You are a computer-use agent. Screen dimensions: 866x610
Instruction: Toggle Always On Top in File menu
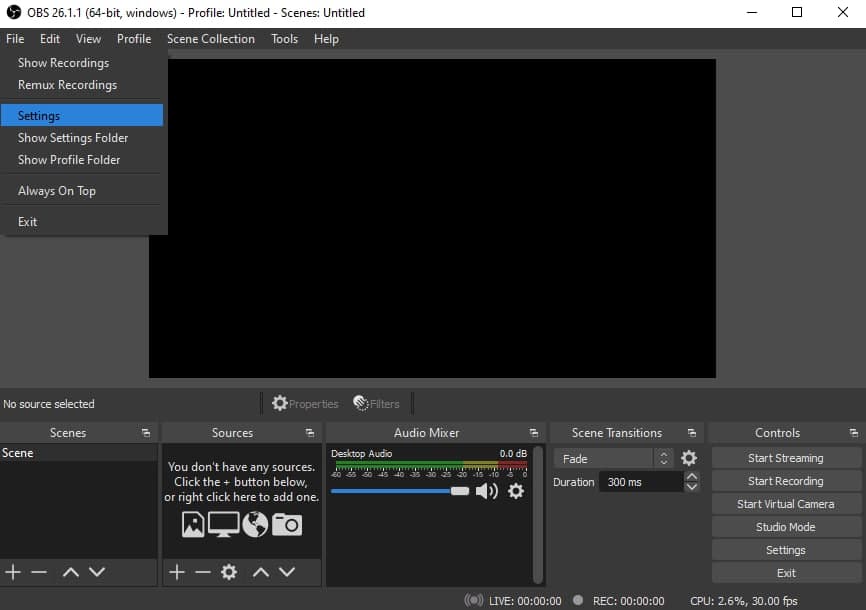57,191
